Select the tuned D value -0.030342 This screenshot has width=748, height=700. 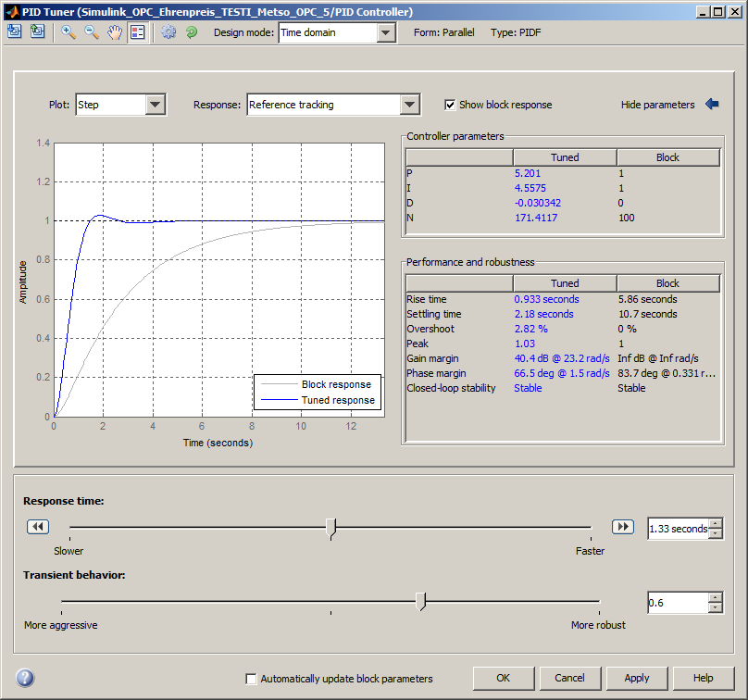(538, 203)
